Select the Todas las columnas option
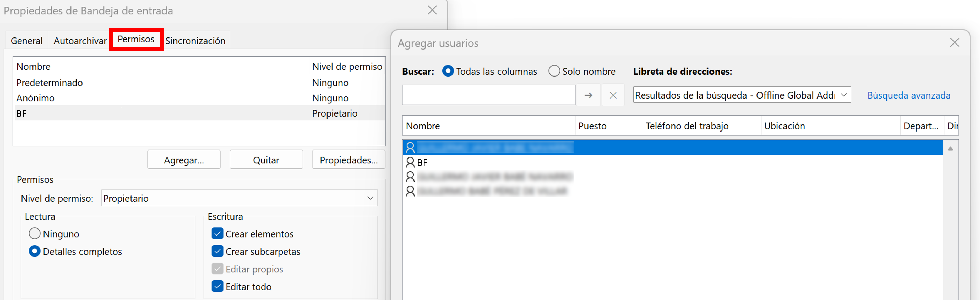Screen dimensions: 980x300 click(x=448, y=71)
